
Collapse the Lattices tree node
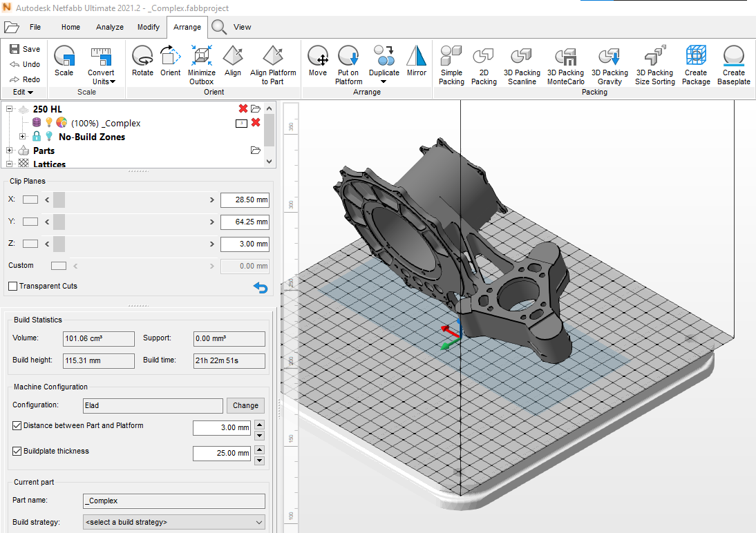click(x=9, y=164)
